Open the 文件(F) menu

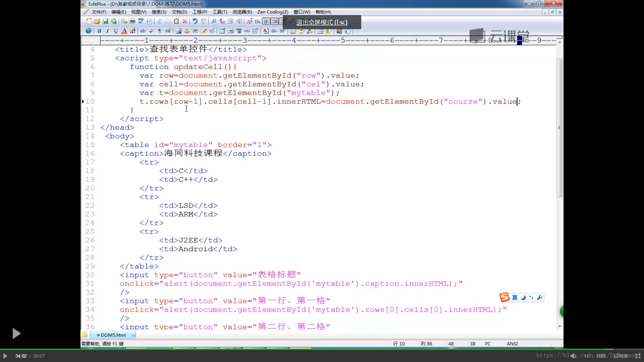[x=99, y=12]
